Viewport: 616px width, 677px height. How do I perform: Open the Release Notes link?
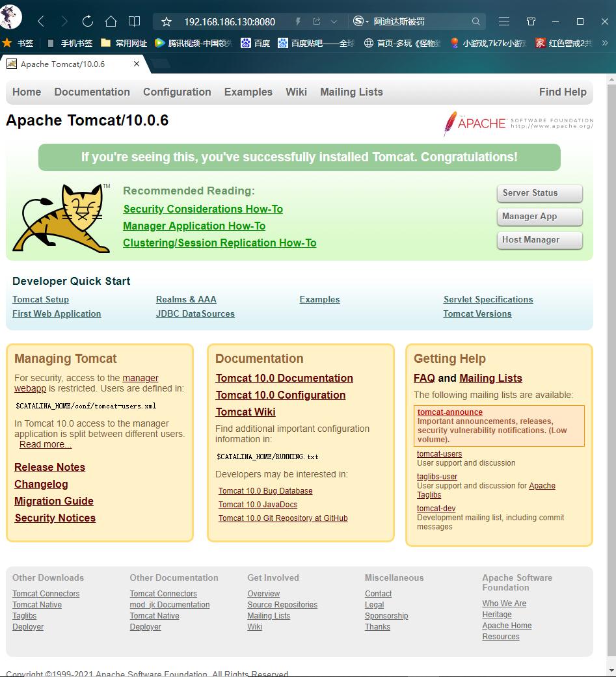[x=49, y=467]
